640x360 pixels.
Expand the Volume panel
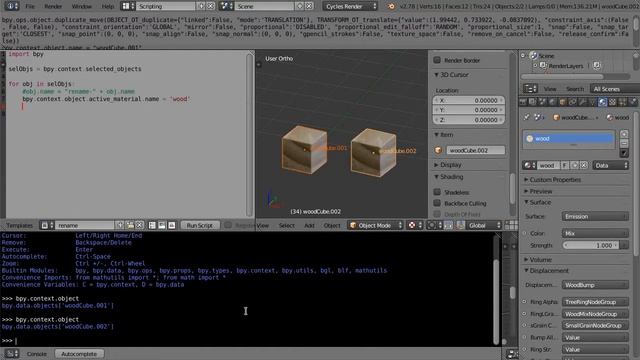tap(538, 260)
